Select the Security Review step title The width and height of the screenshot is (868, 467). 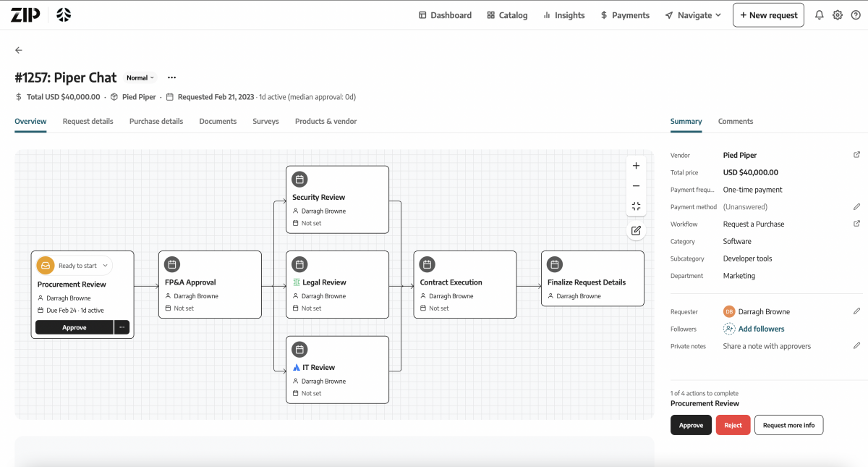(318, 197)
